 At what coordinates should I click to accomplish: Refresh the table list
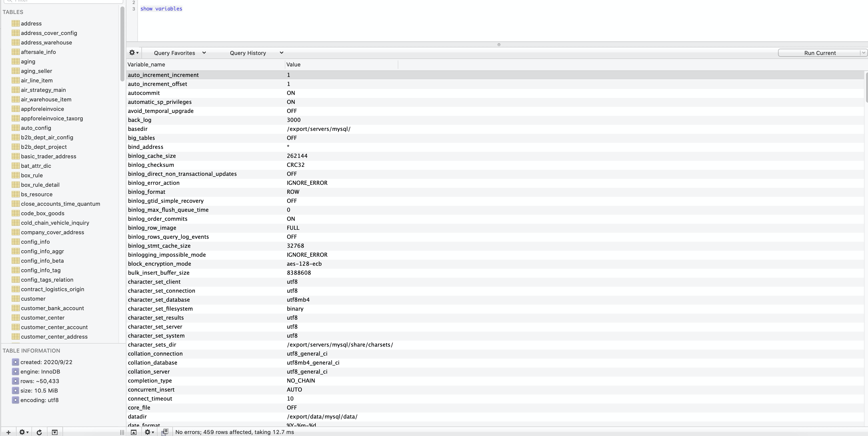[39, 432]
